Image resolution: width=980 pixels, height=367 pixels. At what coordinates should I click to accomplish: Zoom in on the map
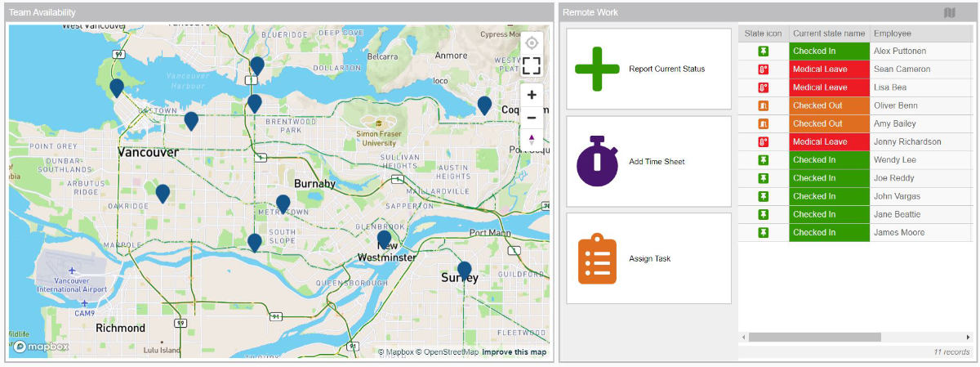(x=532, y=95)
